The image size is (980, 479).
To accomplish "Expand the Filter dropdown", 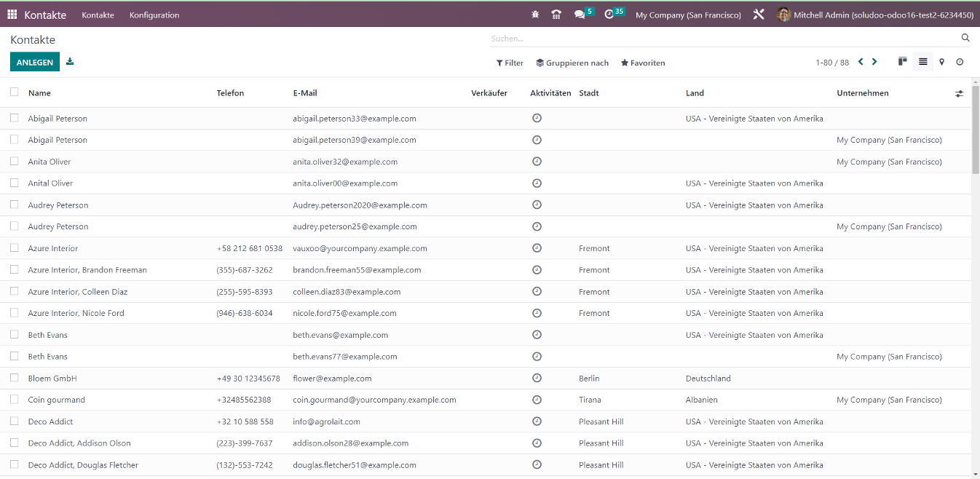I will click(510, 63).
